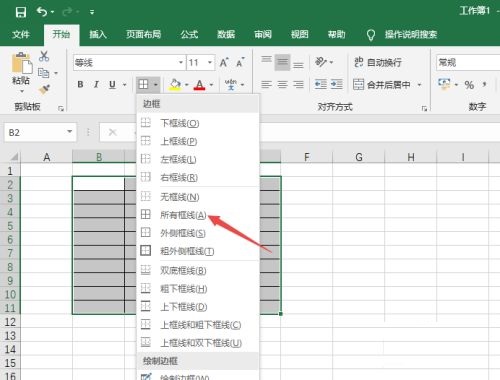Image resolution: width=500 pixels, height=380 pixels.
Task: Choose 下框线(O) bottom border
Action: coord(198,123)
